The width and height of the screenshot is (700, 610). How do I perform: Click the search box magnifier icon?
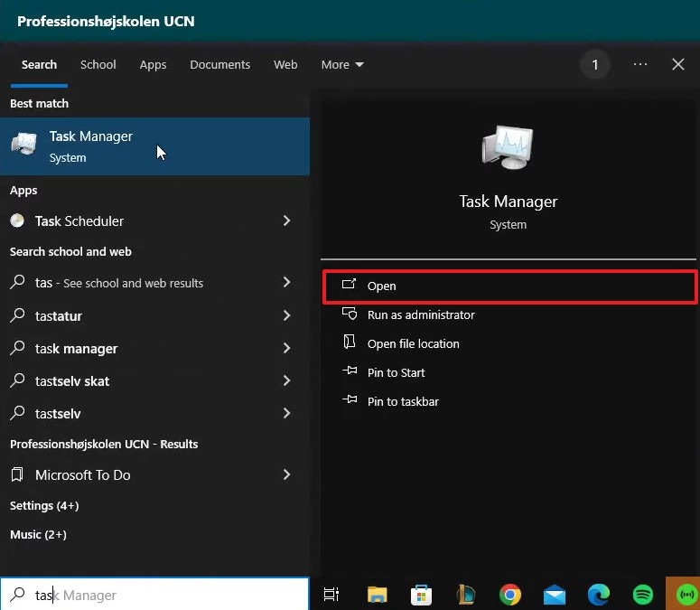click(18, 595)
